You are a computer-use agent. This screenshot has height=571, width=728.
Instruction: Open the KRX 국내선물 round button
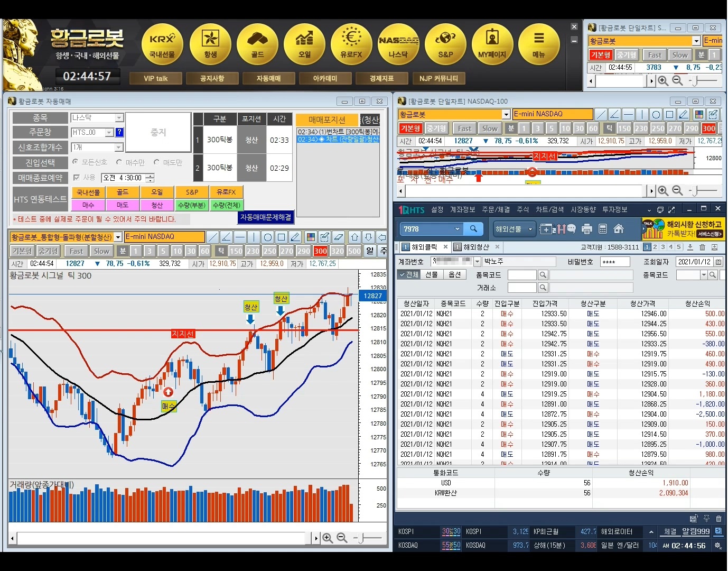(162, 44)
